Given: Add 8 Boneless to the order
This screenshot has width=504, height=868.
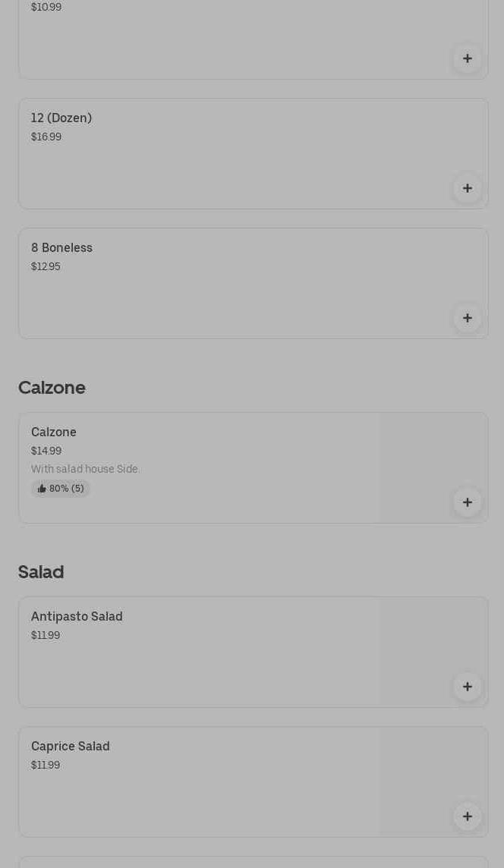Looking at the screenshot, I should click(467, 318).
